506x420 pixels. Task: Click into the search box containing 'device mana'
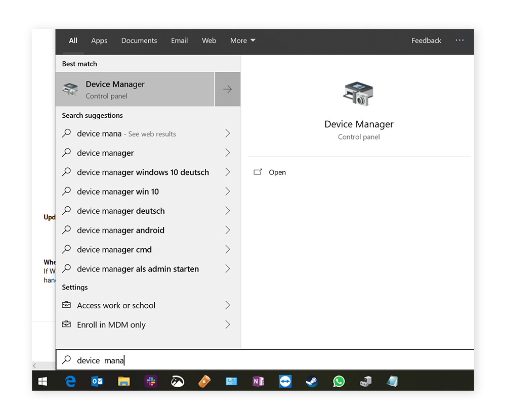tap(265, 360)
